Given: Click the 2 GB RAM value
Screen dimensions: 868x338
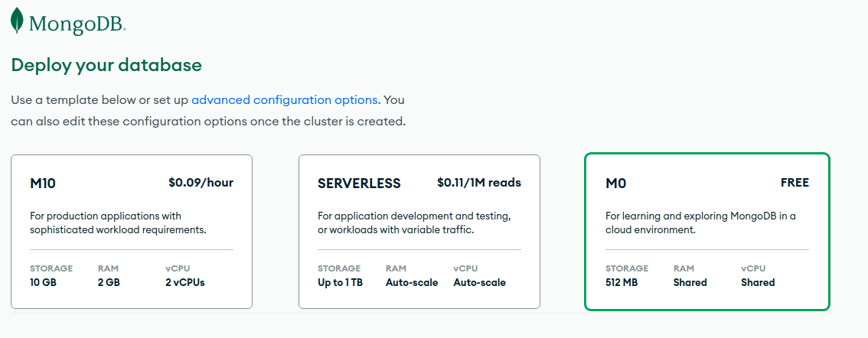Looking at the screenshot, I should point(109,282).
